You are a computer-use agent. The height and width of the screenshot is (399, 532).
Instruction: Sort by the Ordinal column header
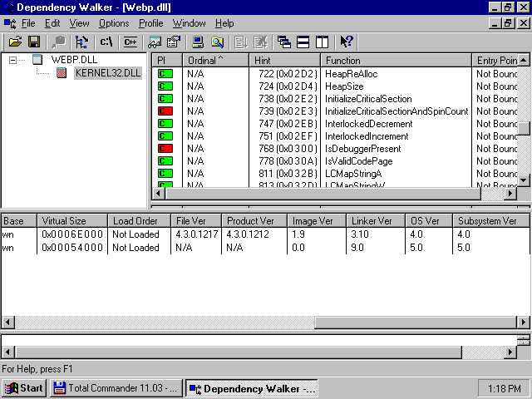pyautogui.click(x=216, y=61)
